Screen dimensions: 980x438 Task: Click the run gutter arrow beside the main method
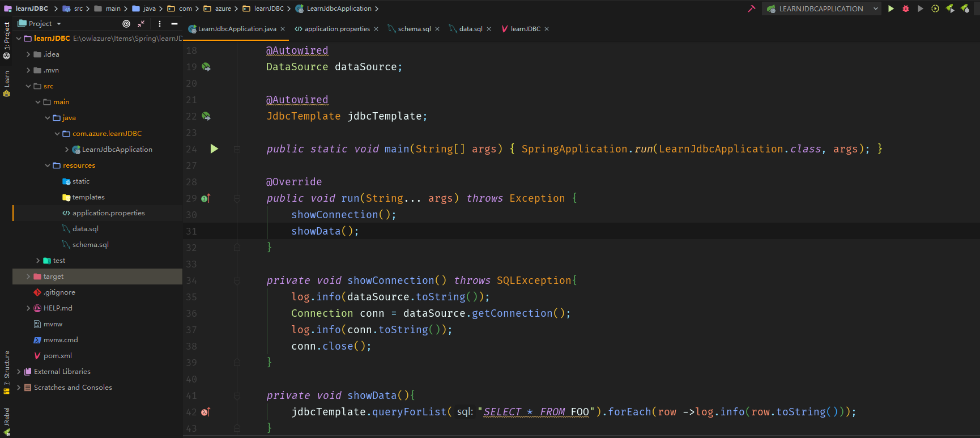pos(214,148)
